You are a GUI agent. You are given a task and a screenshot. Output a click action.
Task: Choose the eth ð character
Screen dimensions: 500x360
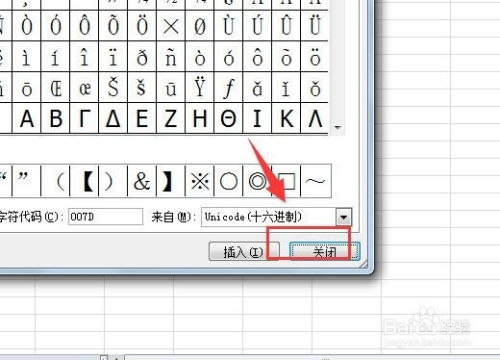pyautogui.click(x=142, y=56)
